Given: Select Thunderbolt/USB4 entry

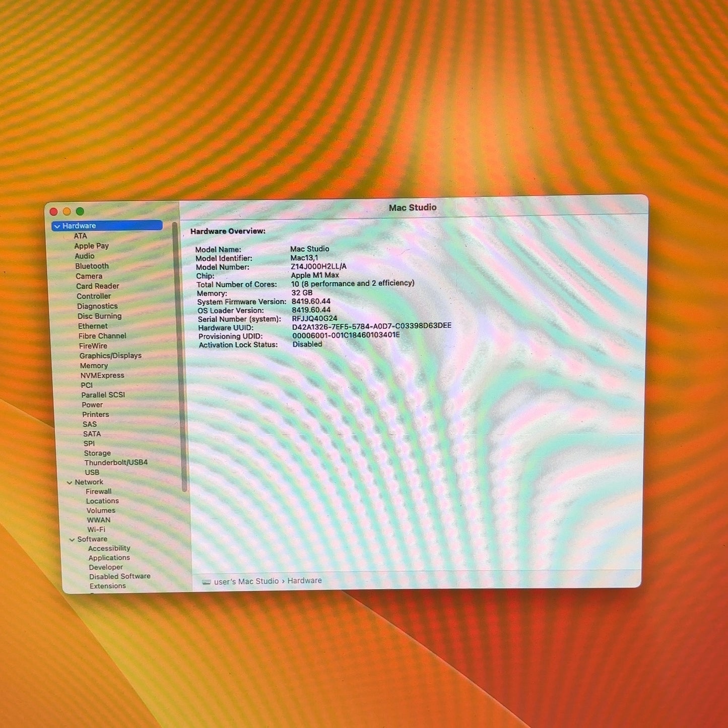Looking at the screenshot, I should (x=116, y=462).
